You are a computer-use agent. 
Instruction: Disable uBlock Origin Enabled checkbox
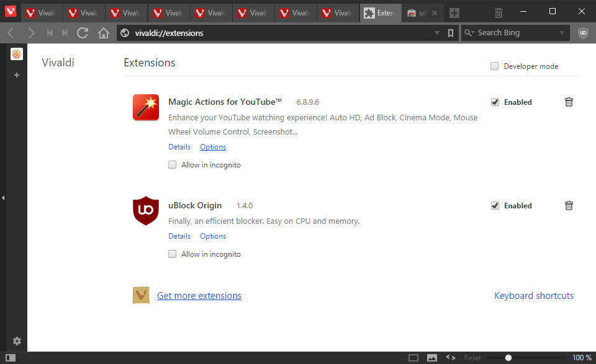pyautogui.click(x=495, y=206)
